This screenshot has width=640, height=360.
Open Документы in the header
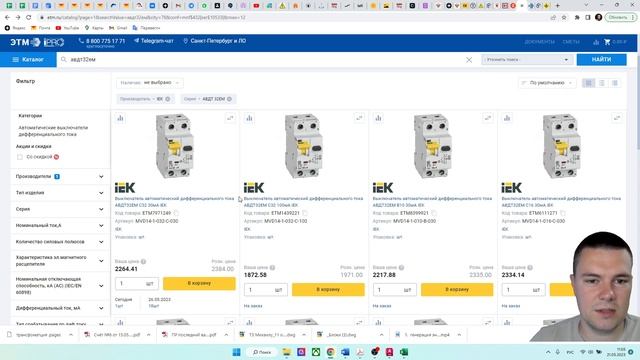(540, 42)
